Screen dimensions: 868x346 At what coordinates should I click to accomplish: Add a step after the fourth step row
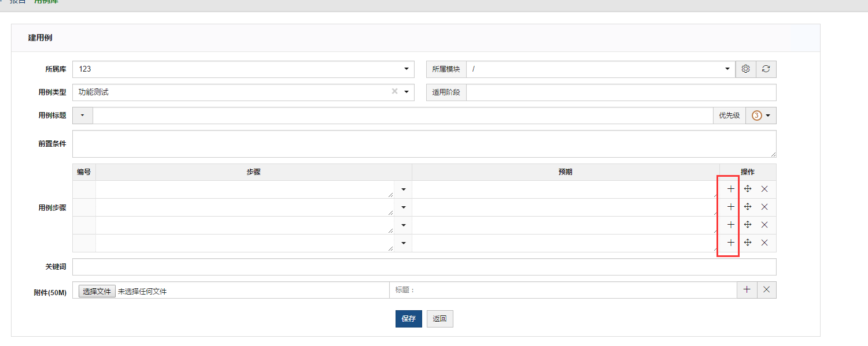click(730, 243)
